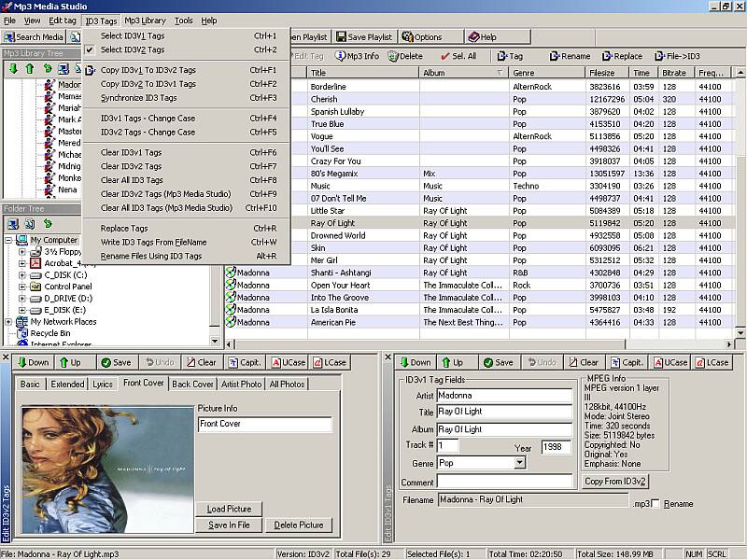The image size is (747, 560).
Task: Open the Genre dropdown list
Action: (519, 463)
